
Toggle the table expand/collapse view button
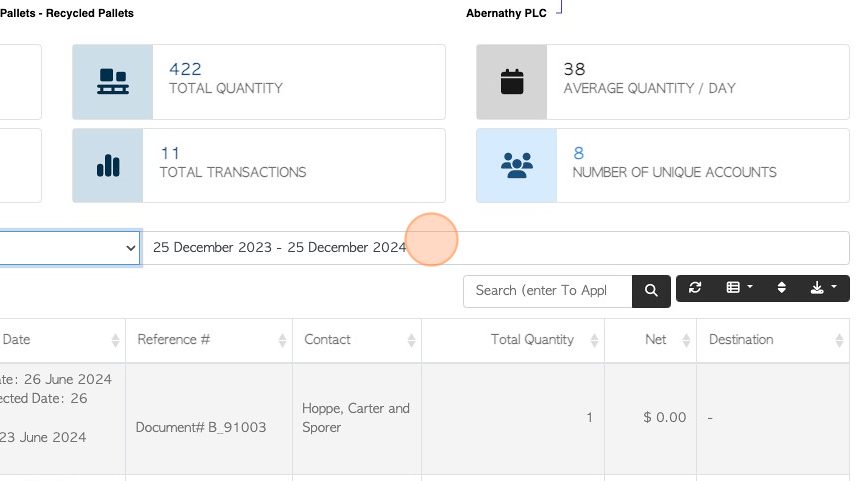(782, 288)
